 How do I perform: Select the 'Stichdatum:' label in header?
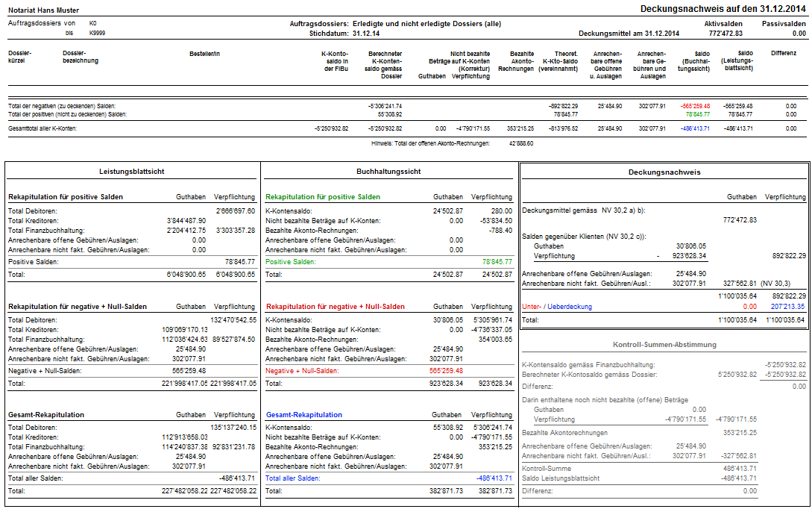click(329, 34)
